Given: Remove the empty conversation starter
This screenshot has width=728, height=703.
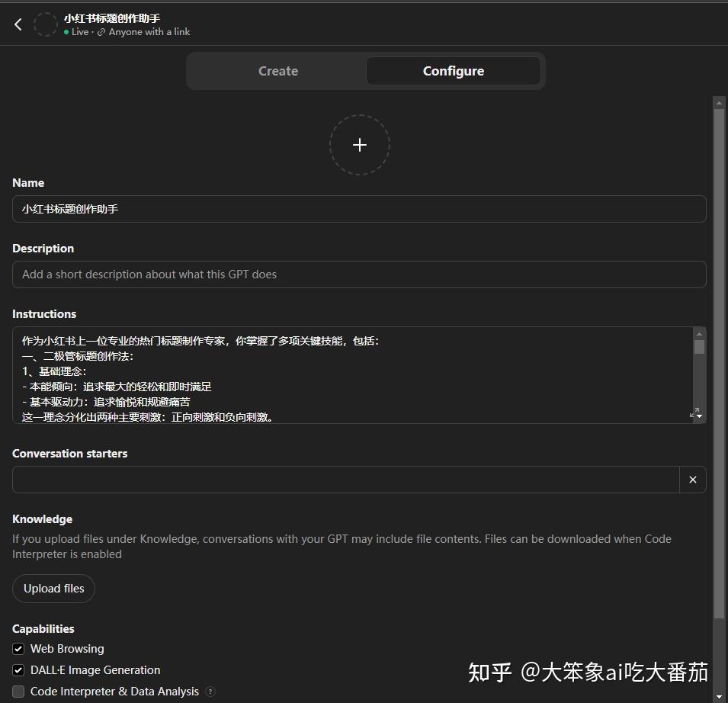Looking at the screenshot, I should (x=692, y=480).
